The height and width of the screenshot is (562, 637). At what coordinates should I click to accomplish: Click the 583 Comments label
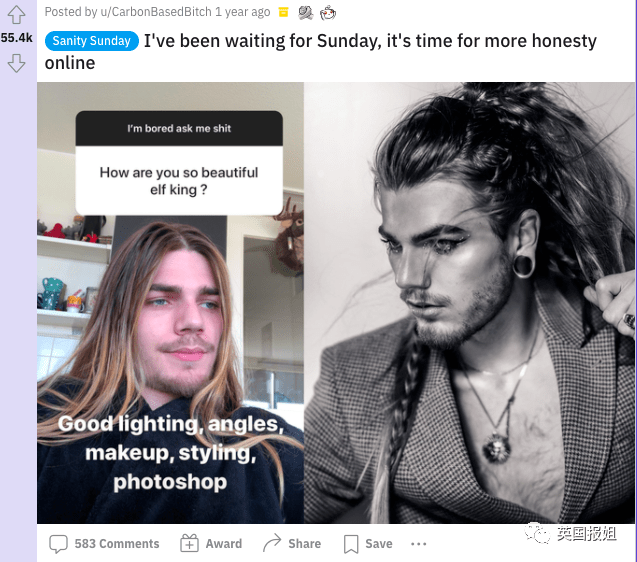(x=117, y=544)
